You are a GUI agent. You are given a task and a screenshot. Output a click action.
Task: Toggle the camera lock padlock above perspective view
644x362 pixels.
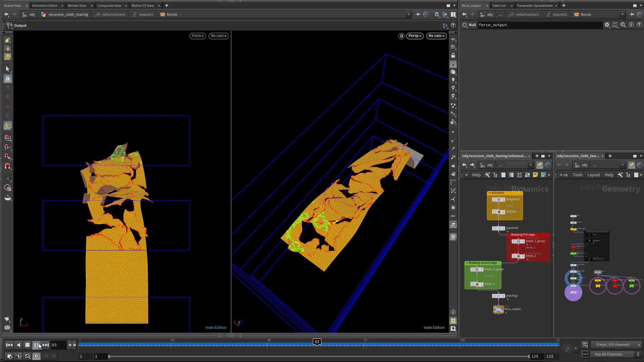point(401,36)
